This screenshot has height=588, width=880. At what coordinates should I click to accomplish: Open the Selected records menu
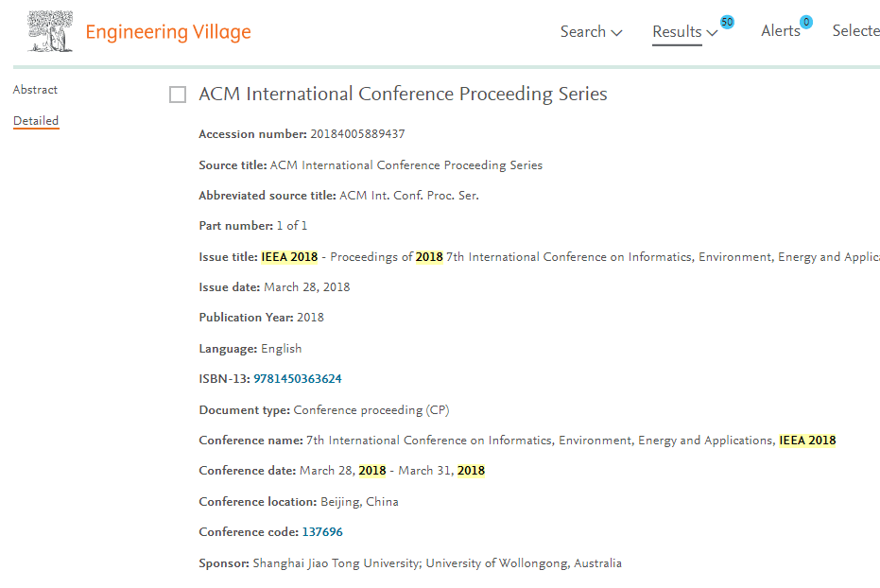(x=855, y=31)
